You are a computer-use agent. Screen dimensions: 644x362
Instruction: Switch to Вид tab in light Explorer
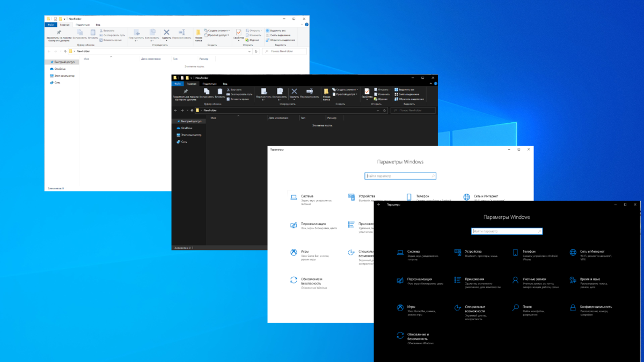pyautogui.click(x=98, y=25)
